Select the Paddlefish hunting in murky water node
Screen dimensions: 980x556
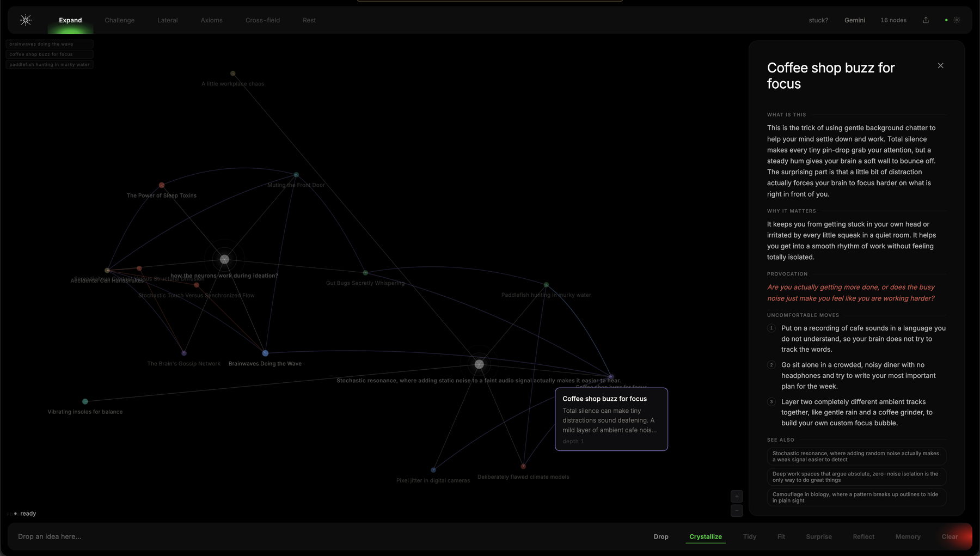pyautogui.click(x=546, y=285)
